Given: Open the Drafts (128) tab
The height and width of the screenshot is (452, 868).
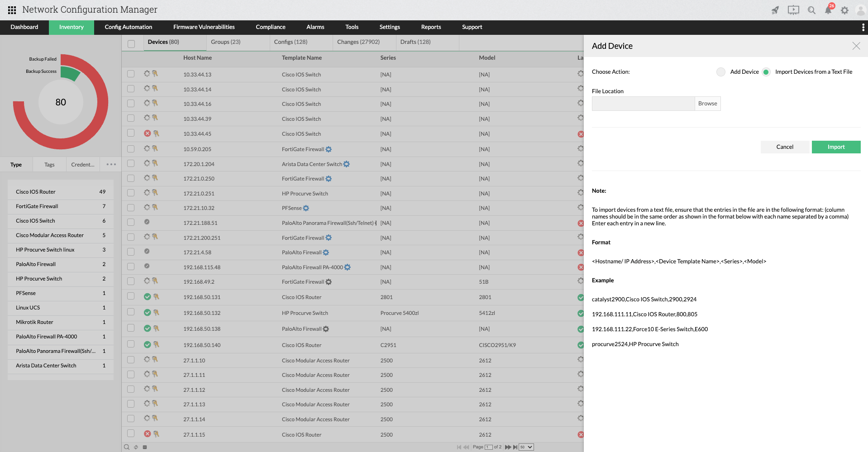Looking at the screenshot, I should 428,42.
